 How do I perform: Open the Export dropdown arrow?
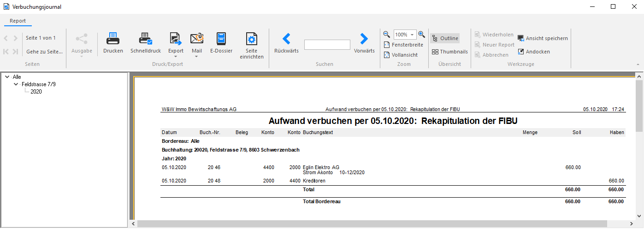click(x=176, y=57)
